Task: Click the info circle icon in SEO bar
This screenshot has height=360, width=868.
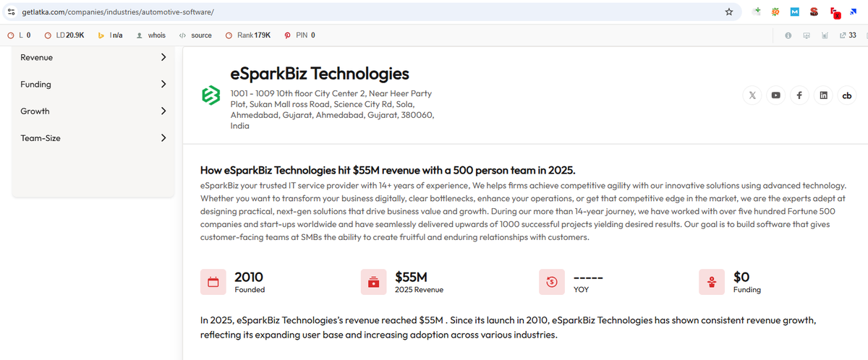Action: (x=788, y=35)
